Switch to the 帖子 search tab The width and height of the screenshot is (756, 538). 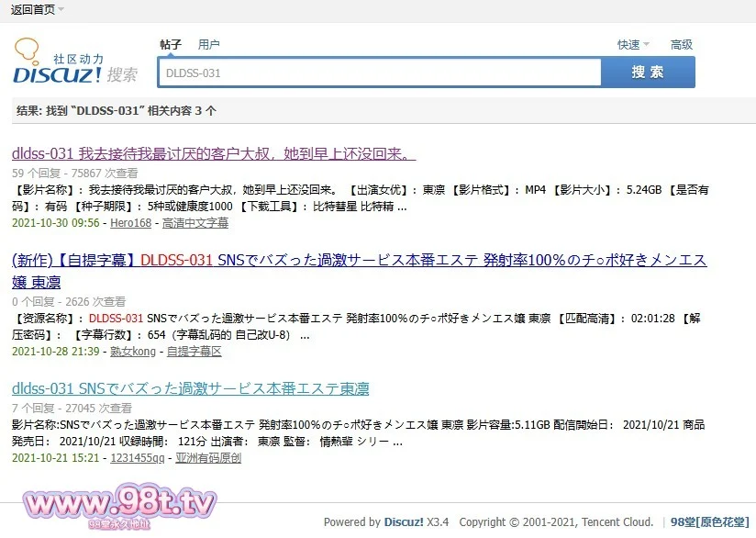click(171, 44)
